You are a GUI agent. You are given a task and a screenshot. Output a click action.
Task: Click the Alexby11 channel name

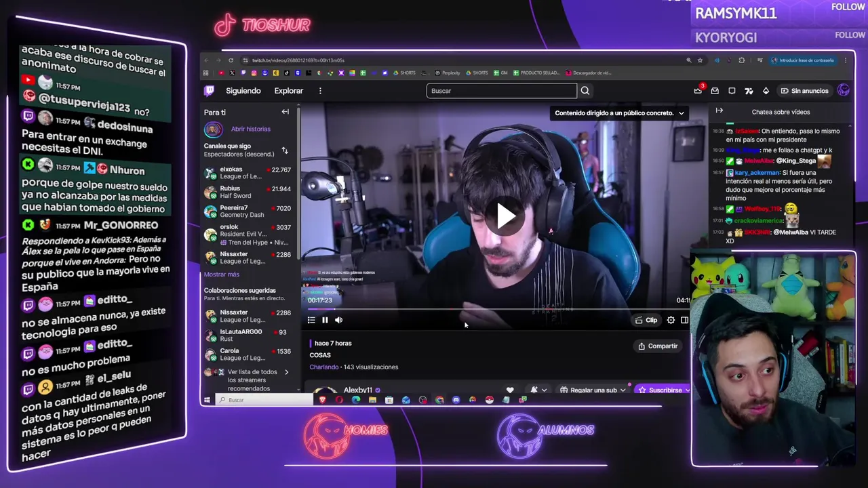pyautogui.click(x=358, y=390)
